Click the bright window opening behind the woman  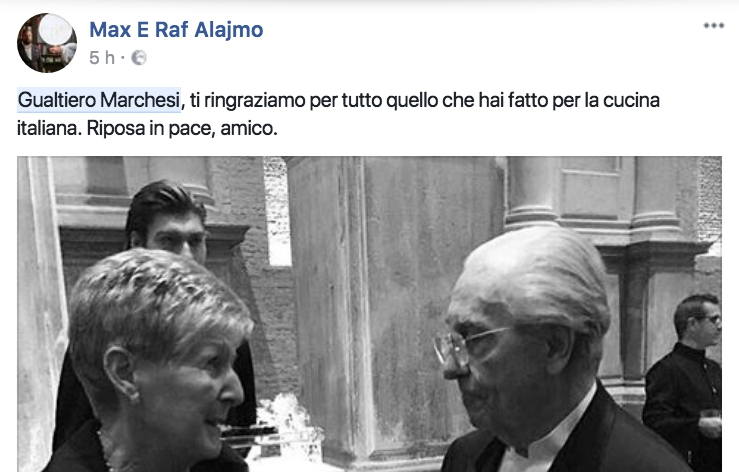[277, 212]
